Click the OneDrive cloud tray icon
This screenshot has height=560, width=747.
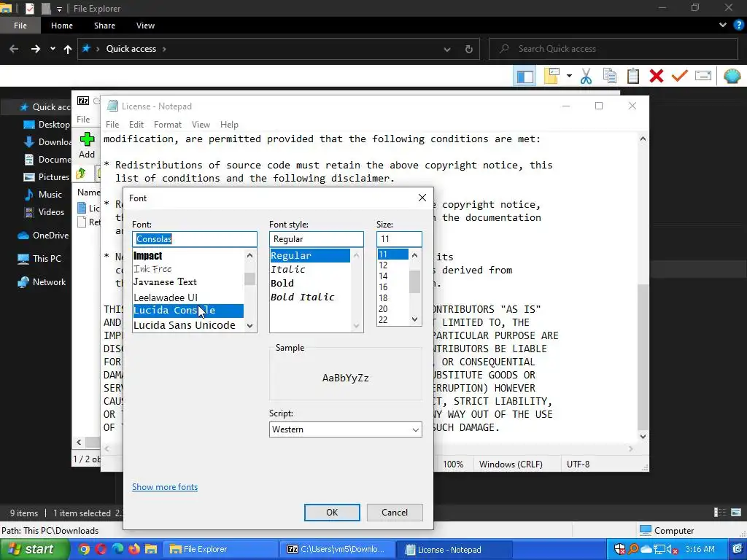(646, 550)
